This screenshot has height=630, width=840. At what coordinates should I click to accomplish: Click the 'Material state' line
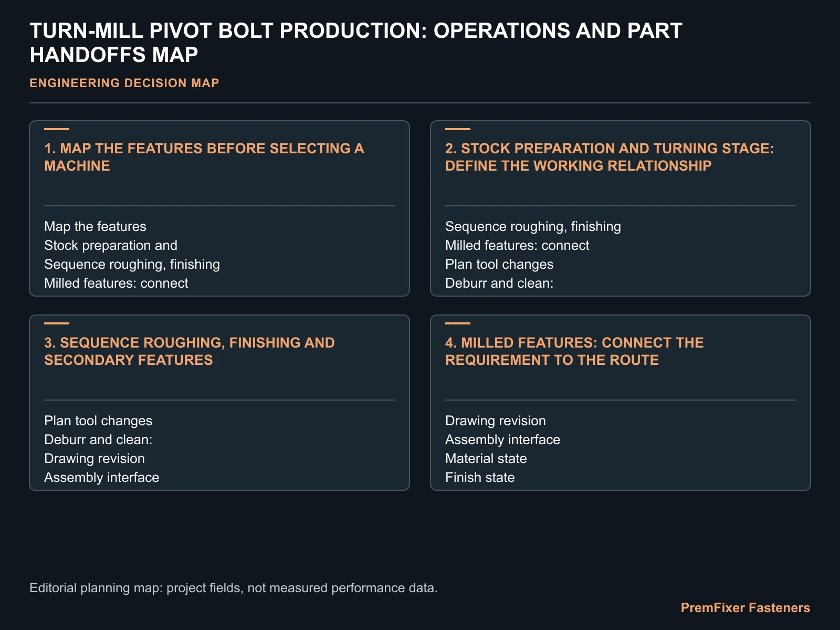(x=486, y=458)
